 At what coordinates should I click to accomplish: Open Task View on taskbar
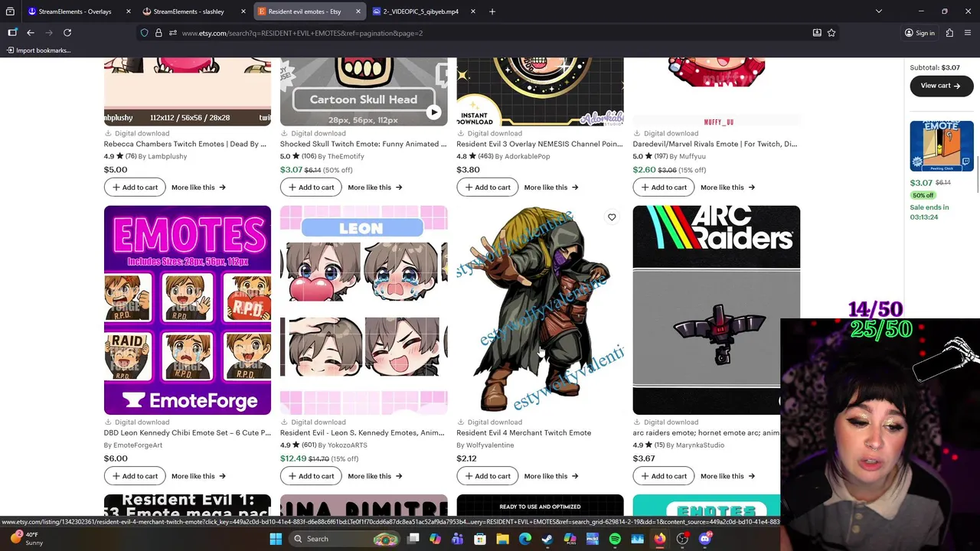point(413,539)
